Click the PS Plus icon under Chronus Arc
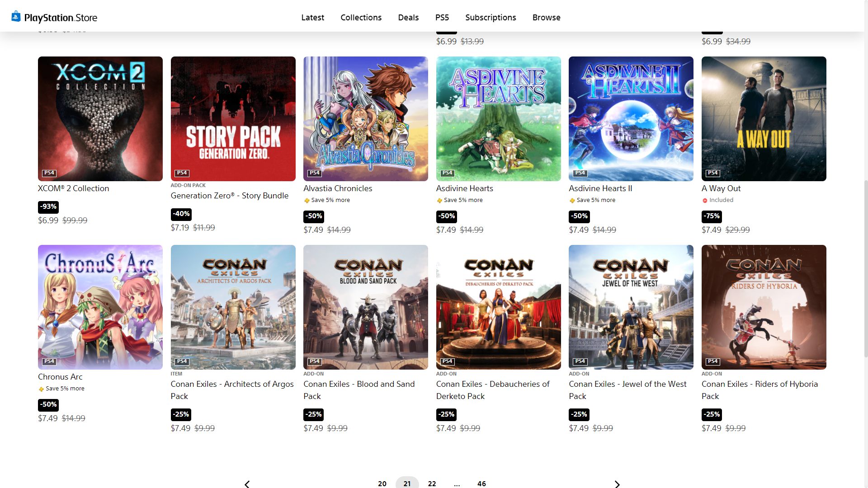 [x=41, y=389]
